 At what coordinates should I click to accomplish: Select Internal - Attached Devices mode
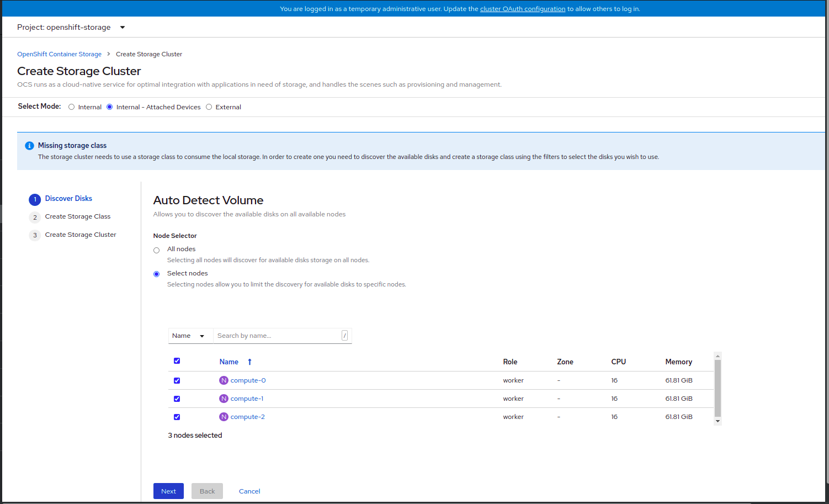109,107
